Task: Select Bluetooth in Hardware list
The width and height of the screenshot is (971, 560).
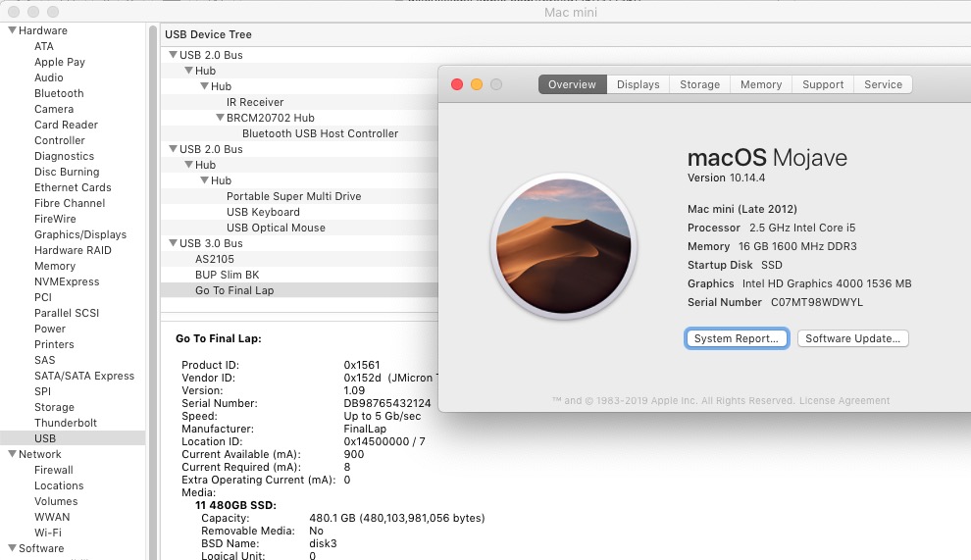Action: coord(59,93)
